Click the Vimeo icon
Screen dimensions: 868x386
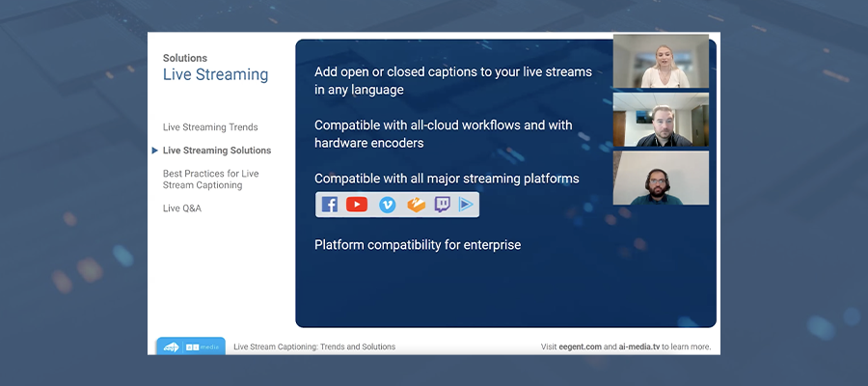pos(388,205)
